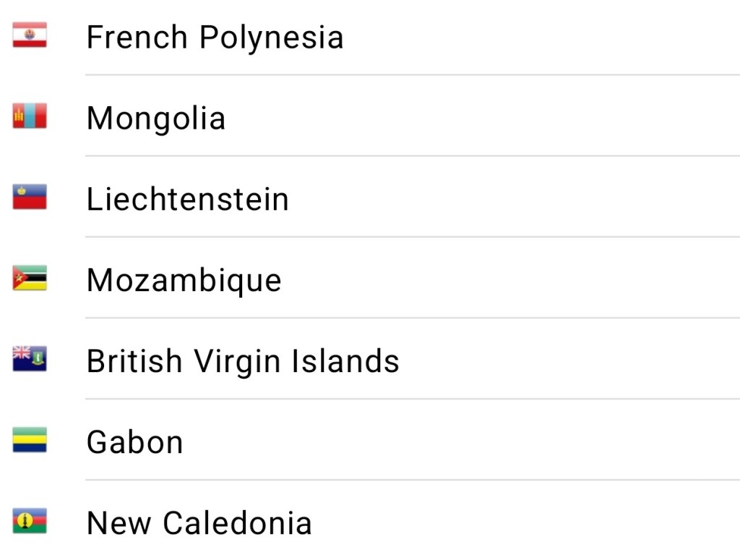The image size is (740, 560).
Task: Choose Gabon from the list
Action: click(x=135, y=441)
